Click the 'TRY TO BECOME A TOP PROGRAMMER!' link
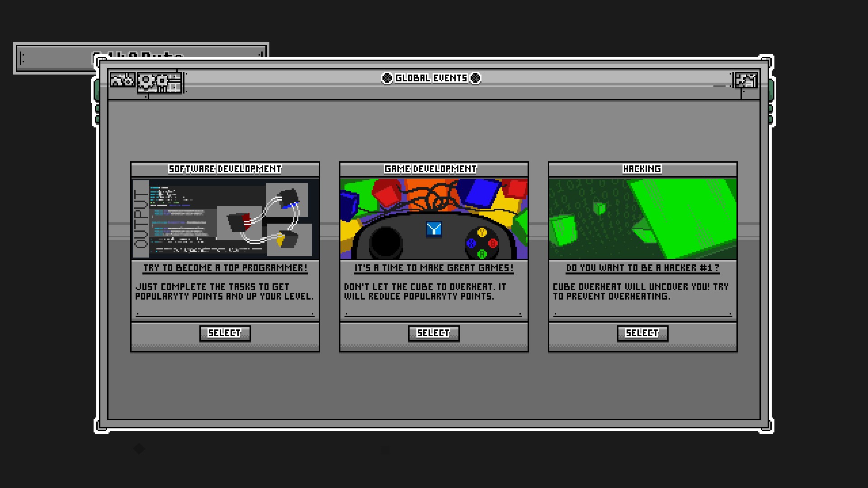 click(225, 267)
